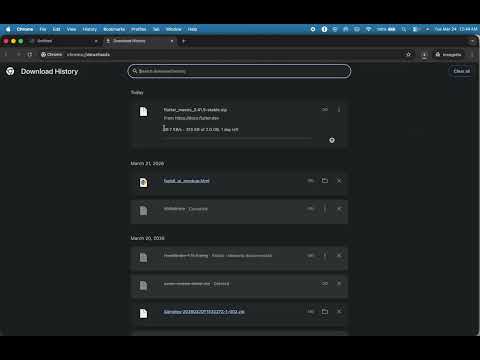Select the Download History tab

coord(139,41)
